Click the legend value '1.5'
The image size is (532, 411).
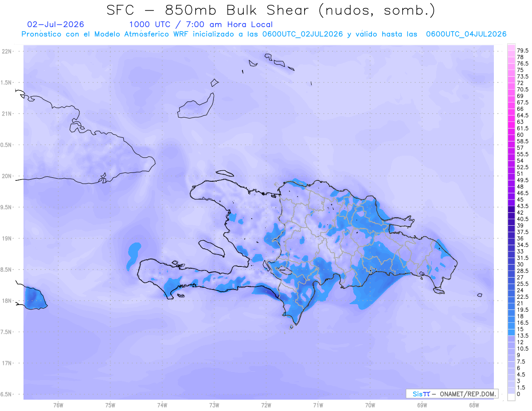[521, 388]
